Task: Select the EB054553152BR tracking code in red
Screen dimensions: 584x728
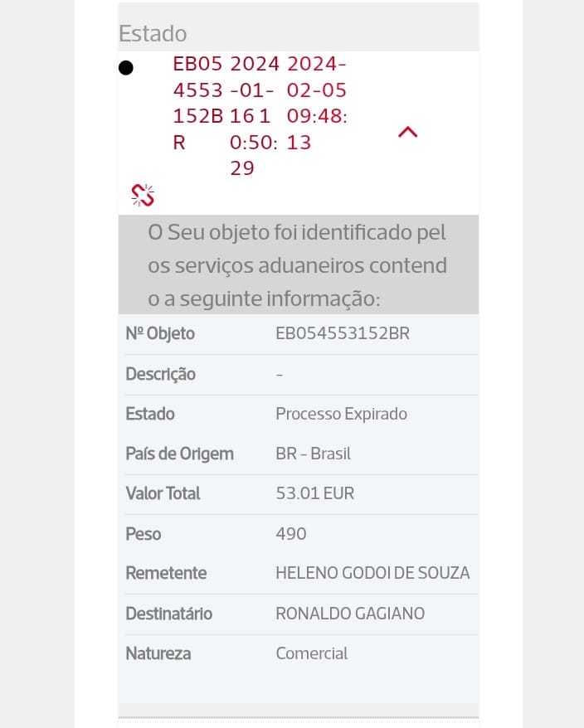Action: click(197, 103)
